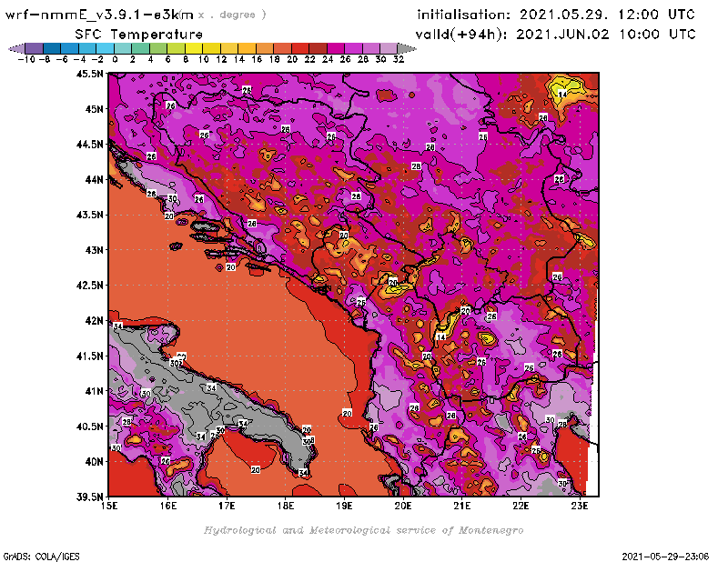The height and width of the screenshot is (562, 728).
Task: Click 'Hydrological and Meteorological service of Montenegro' caption
Action: point(363,530)
